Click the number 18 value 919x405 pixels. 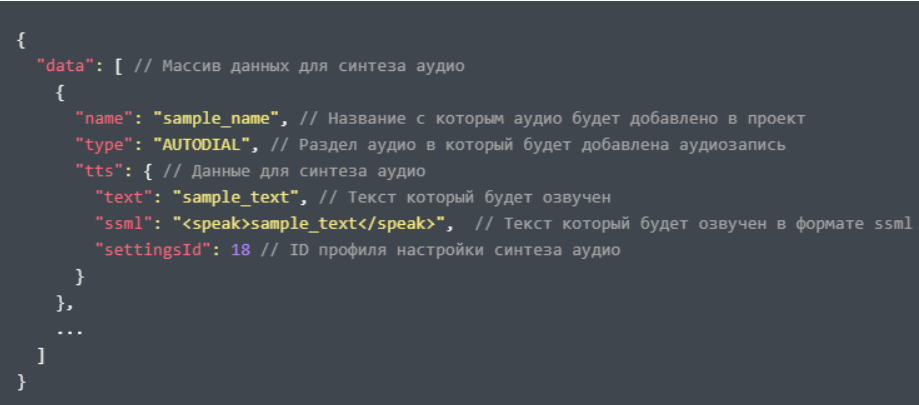pos(240,250)
